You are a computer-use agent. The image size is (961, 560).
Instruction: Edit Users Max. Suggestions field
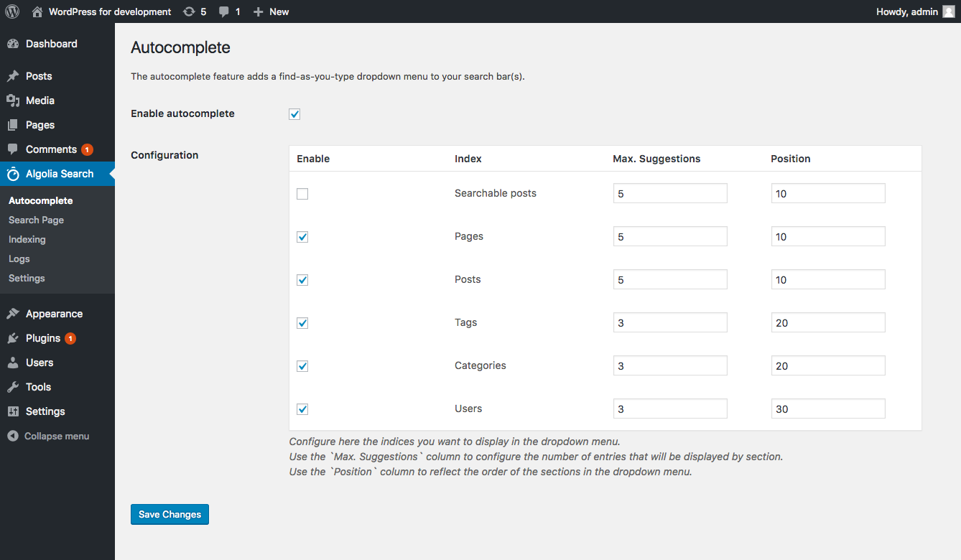point(670,409)
